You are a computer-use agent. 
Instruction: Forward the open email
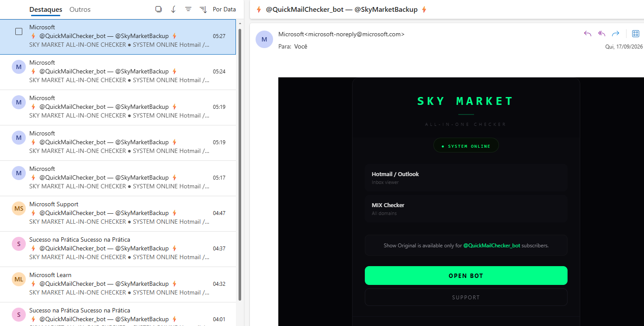pos(616,34)
